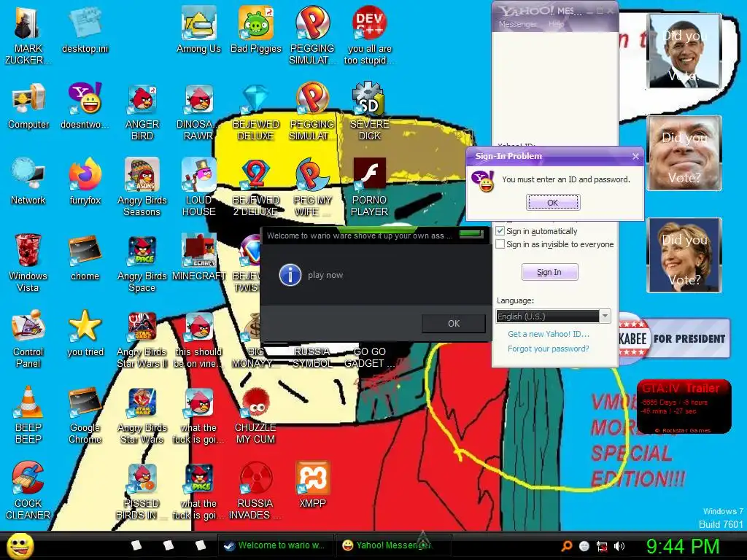Click the 'FOR PRESIDENT' banner gadget
Image resolution: width=747 pixels, height=560 pixels.
(x=675, y=338)
